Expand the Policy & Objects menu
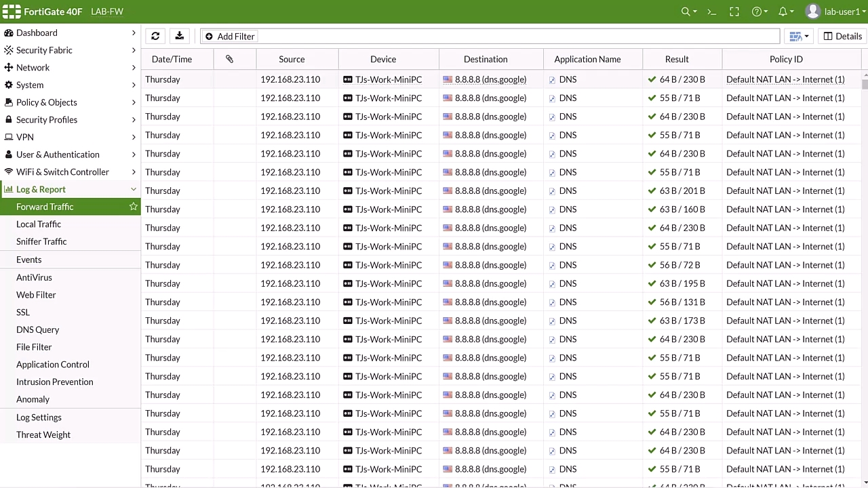Screen dimensions: 868x488 [71, 102]
